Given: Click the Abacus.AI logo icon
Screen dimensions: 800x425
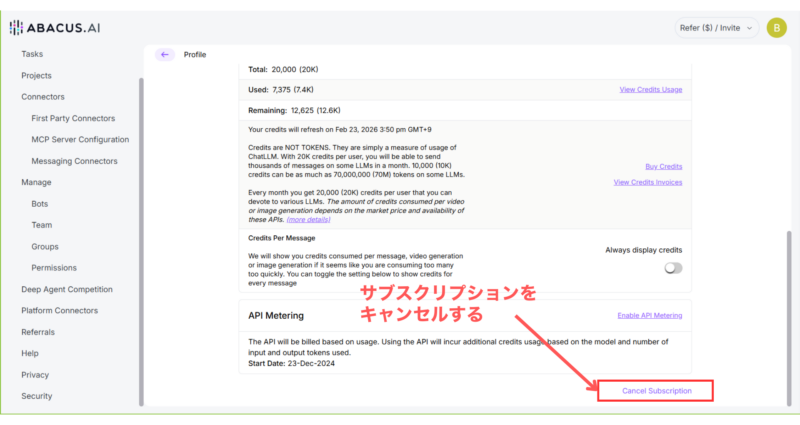Looking at the screenshot, I should point(16,28).
